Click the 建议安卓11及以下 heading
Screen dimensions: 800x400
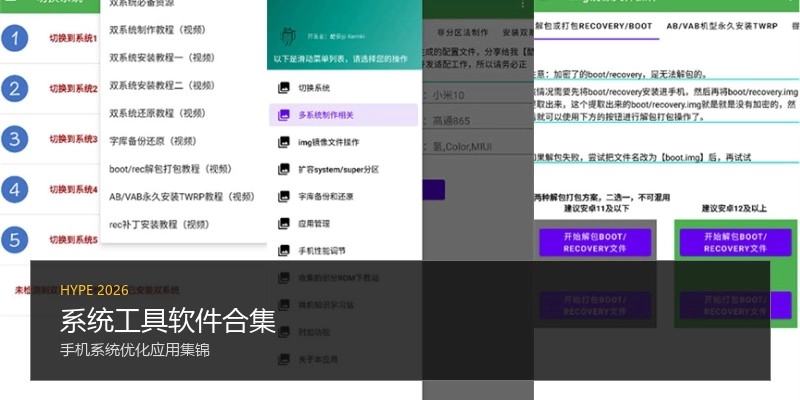pos(596,208)
